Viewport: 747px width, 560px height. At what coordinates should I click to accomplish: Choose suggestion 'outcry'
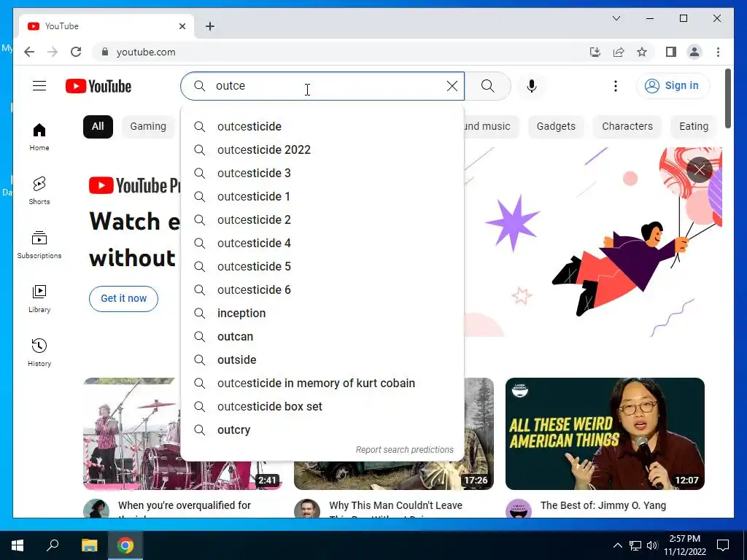[322, 429]
